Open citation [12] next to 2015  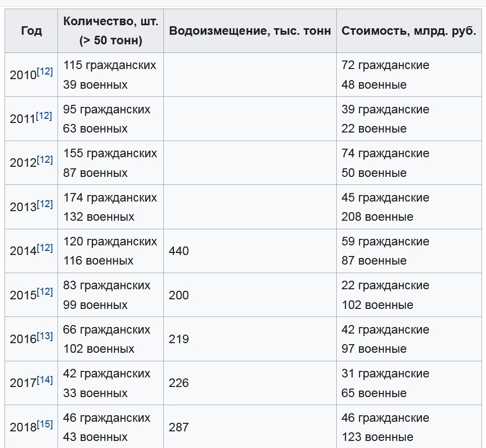tap(45, 292)
